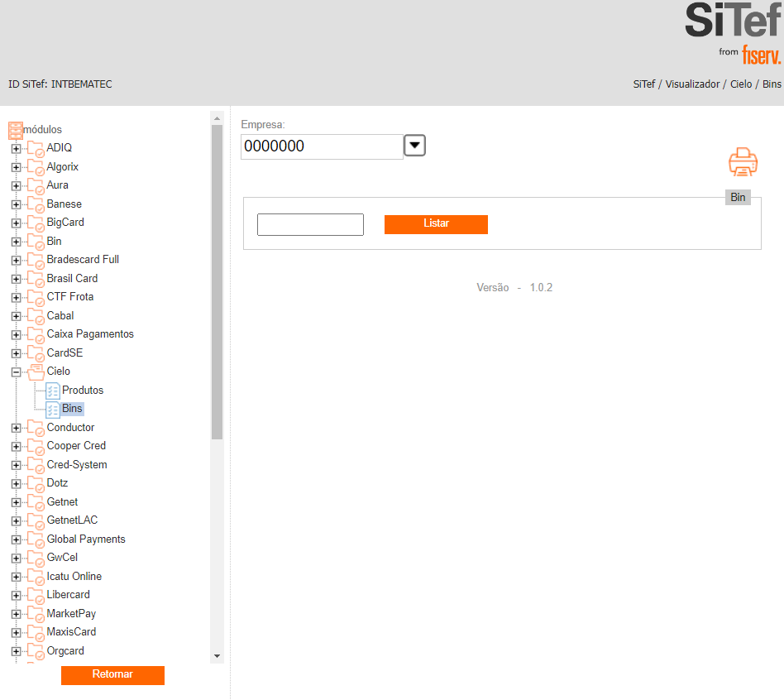Click the Global Payments folder icon
Viewport: 784px width, 700px height.
click(x=36, y=539)
